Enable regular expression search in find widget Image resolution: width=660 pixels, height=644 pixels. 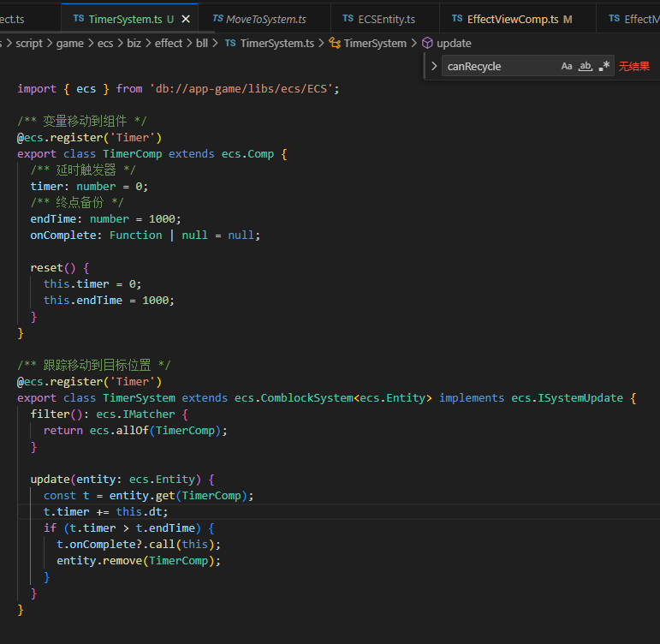[x=604, y=66]
